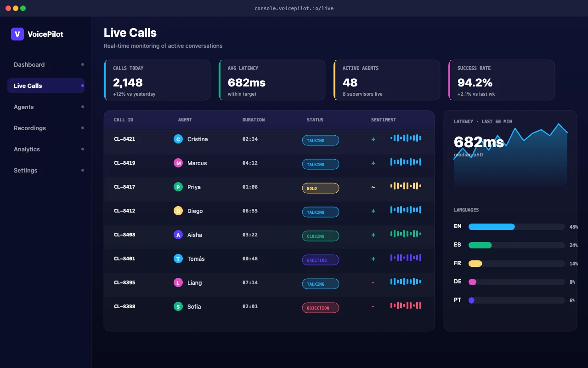Click the AGENT column header
588x368 pixels.
point(185,120)
